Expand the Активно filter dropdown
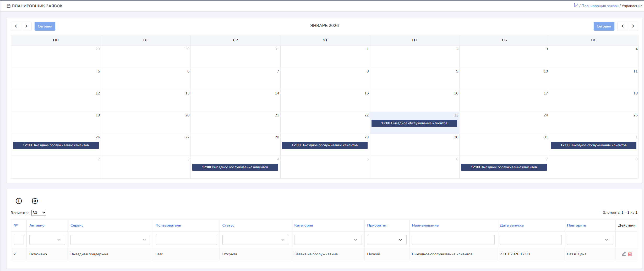 click(47, 240)
